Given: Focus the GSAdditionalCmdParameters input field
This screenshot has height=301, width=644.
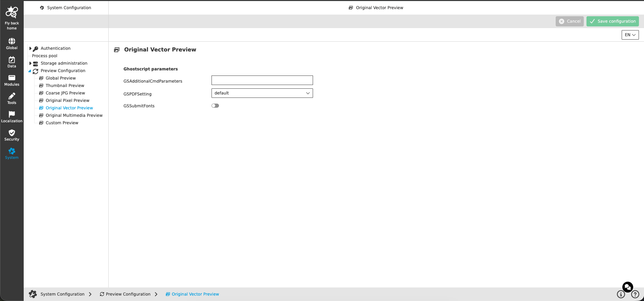Looking at the screenshot, I should pos(262,80).
